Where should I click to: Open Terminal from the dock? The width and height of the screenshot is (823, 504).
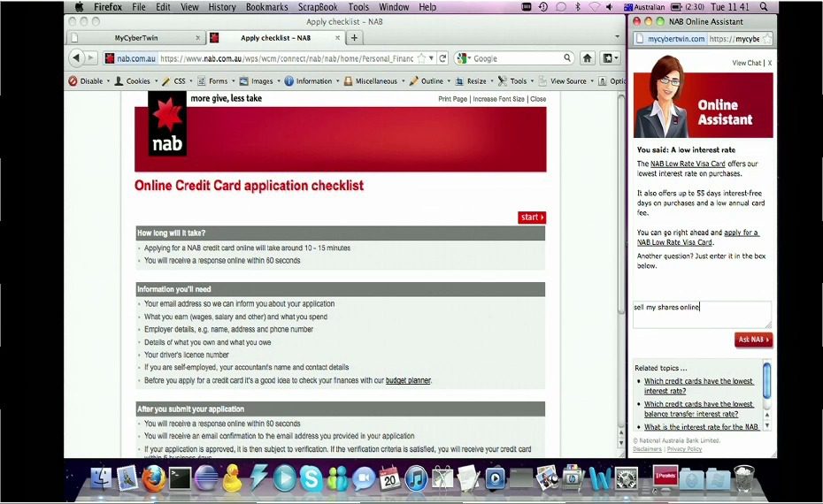pos(180,478)
